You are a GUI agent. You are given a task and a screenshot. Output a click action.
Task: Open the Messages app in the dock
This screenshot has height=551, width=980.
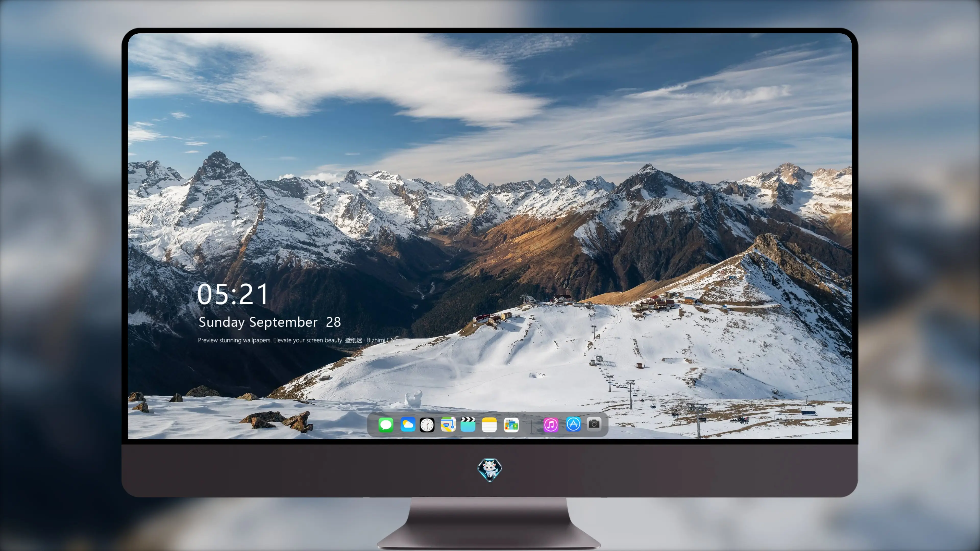click(386, 424)
